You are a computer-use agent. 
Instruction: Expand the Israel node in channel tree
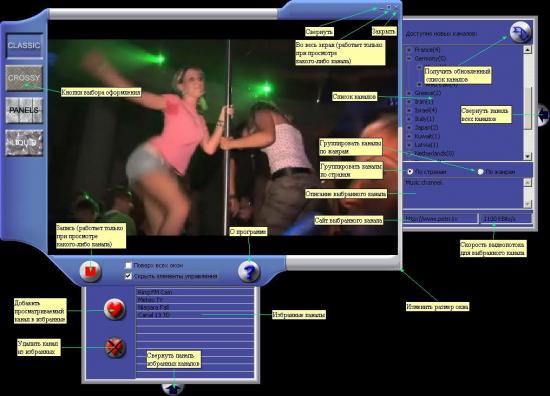click(409, 110)
